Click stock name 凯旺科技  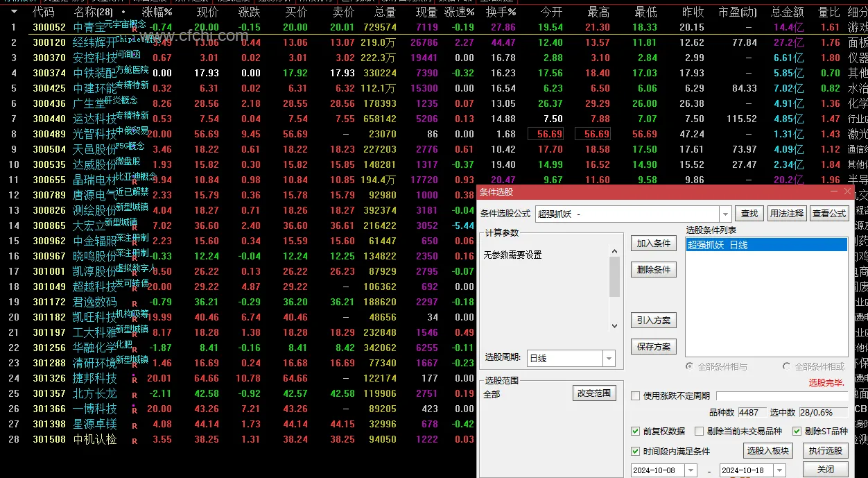95,318
